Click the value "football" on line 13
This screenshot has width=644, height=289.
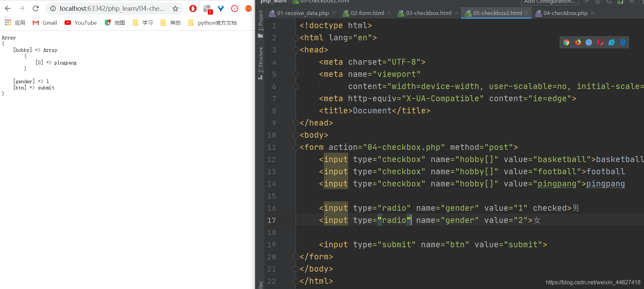(557, 172)
